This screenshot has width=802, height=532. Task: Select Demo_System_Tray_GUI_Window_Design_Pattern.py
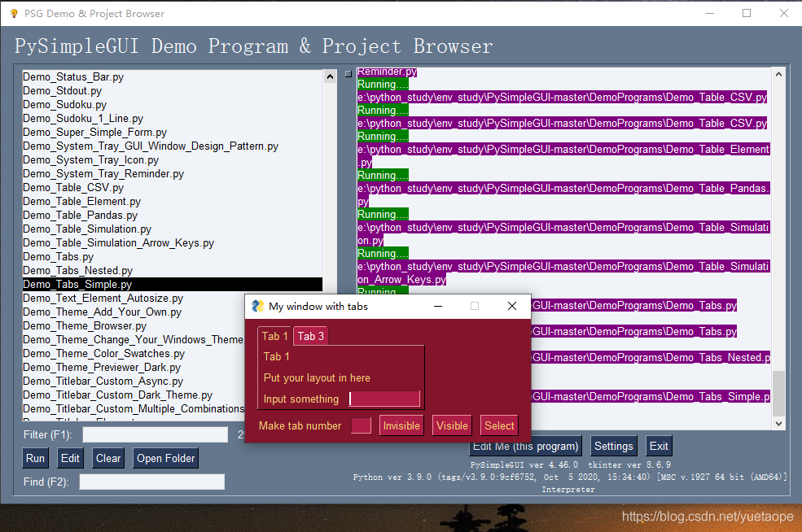tap(173, 146)
